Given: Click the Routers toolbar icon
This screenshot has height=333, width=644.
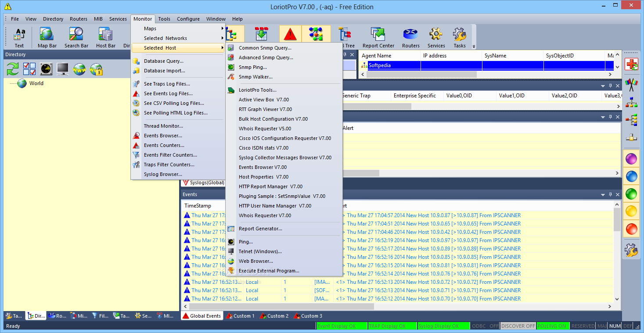Looking at the screenshot, I should tap(411, 37).
